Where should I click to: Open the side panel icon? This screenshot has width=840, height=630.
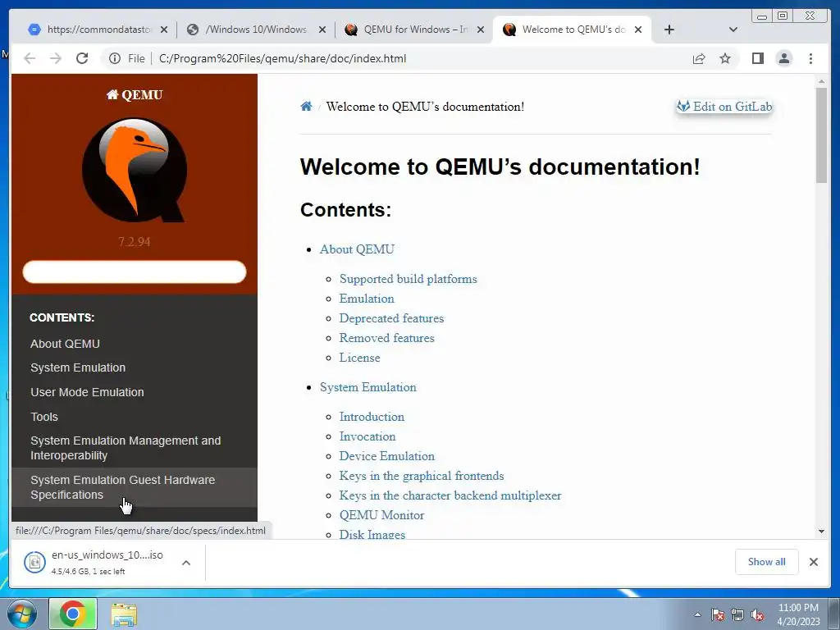click(x=757, y=58)
